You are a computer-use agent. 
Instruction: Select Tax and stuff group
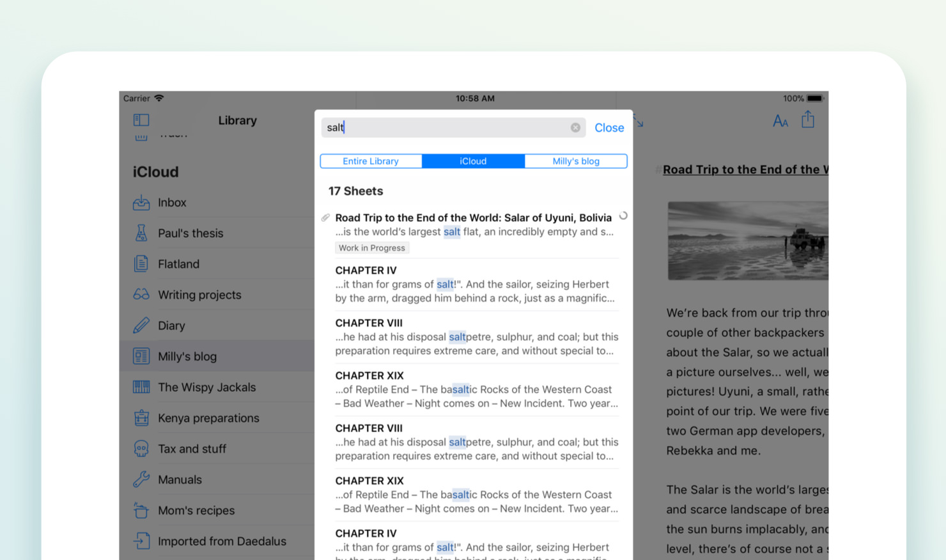coord(217,449)
